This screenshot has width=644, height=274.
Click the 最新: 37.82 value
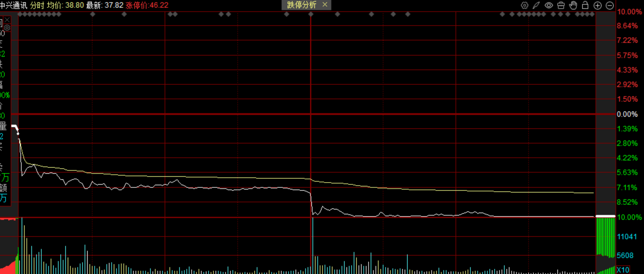(105, 5)
